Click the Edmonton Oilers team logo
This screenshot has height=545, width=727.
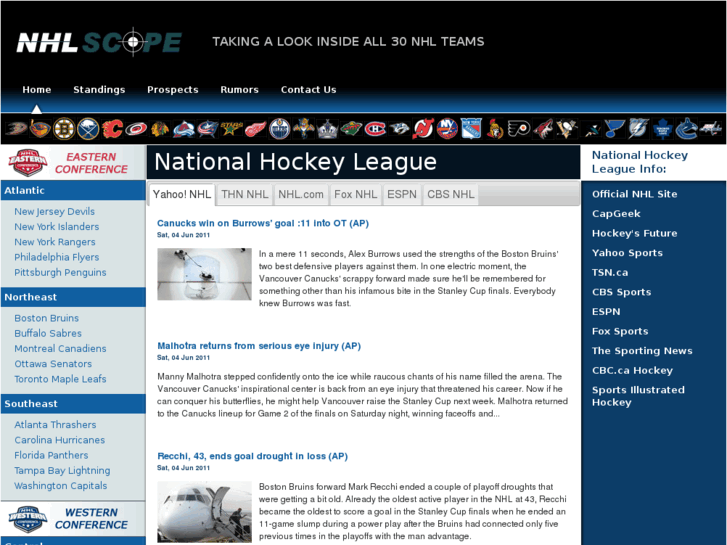[280, 128]
